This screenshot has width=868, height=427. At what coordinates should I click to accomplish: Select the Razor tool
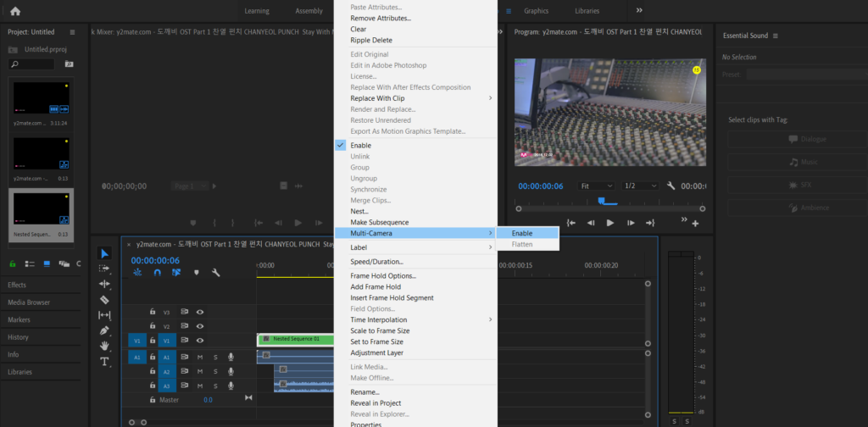pyautogui.click(x=104, y=300)
